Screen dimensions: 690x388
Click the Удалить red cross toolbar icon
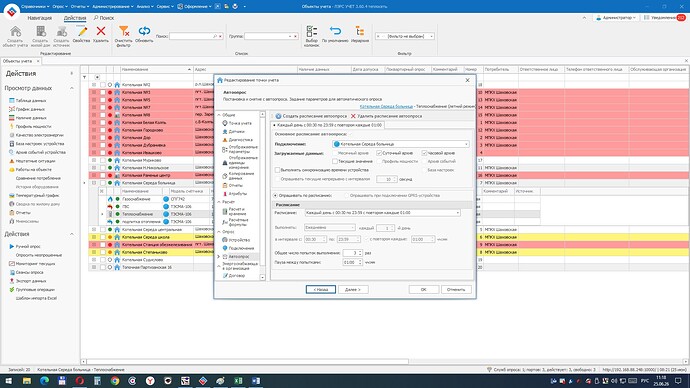pos(101,31)
